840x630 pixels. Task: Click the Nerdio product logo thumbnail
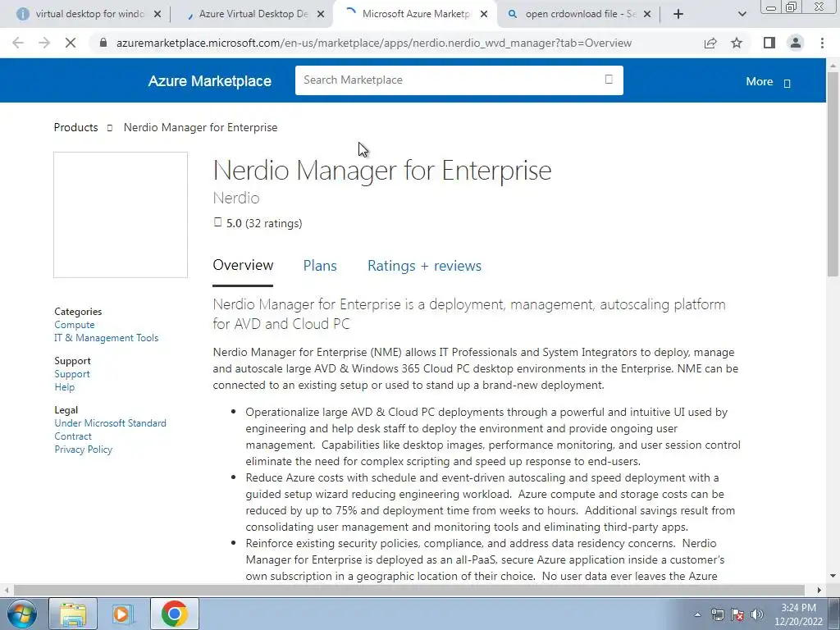coord(121,215)
